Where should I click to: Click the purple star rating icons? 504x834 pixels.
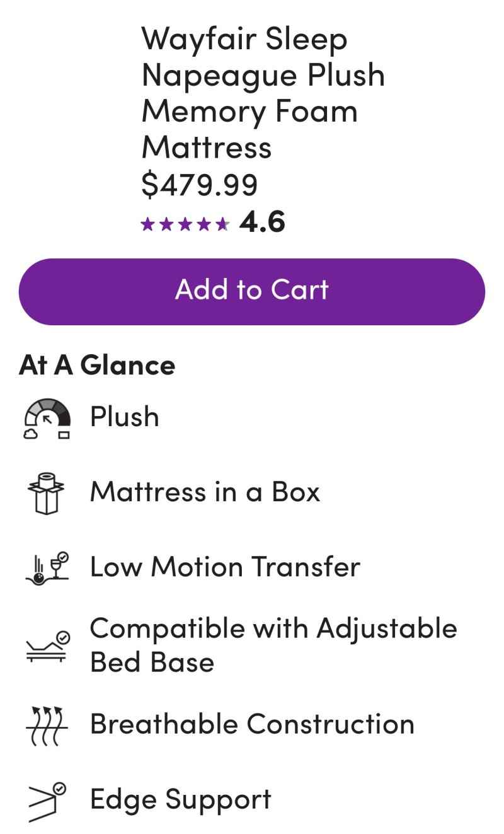click(x=185, y=224)
